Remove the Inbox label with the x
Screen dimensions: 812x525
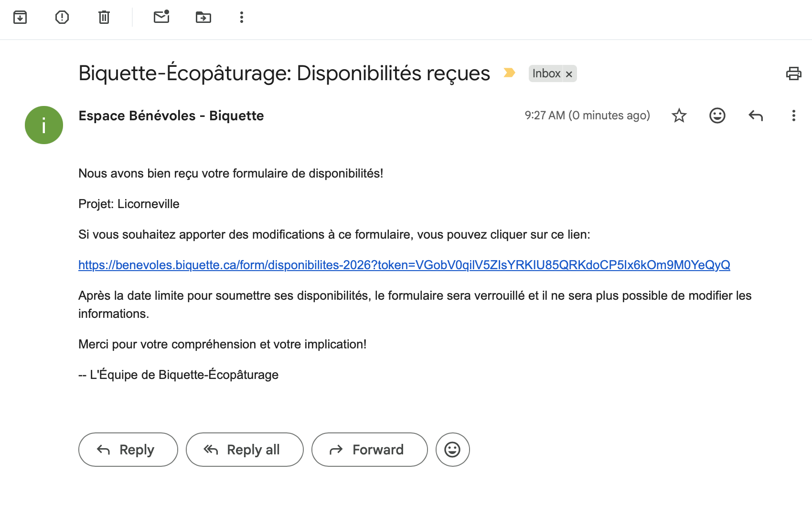[x=569, y=74]
